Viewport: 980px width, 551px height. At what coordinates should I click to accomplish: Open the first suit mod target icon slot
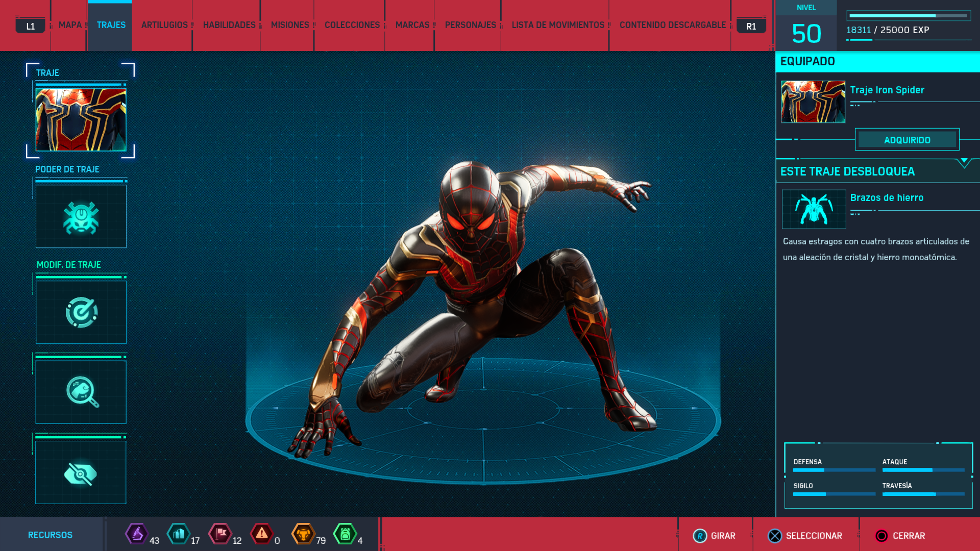pos(81,312)
